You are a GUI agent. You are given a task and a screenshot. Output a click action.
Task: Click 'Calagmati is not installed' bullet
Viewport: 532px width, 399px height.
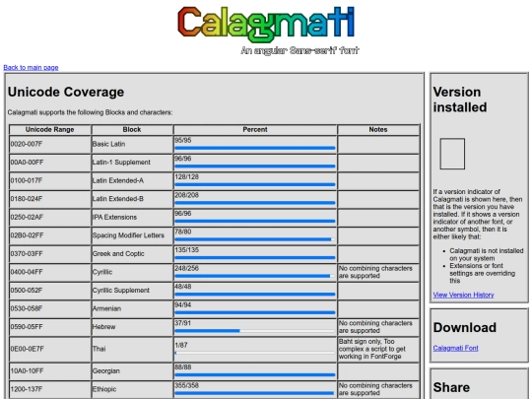[487, 254]
